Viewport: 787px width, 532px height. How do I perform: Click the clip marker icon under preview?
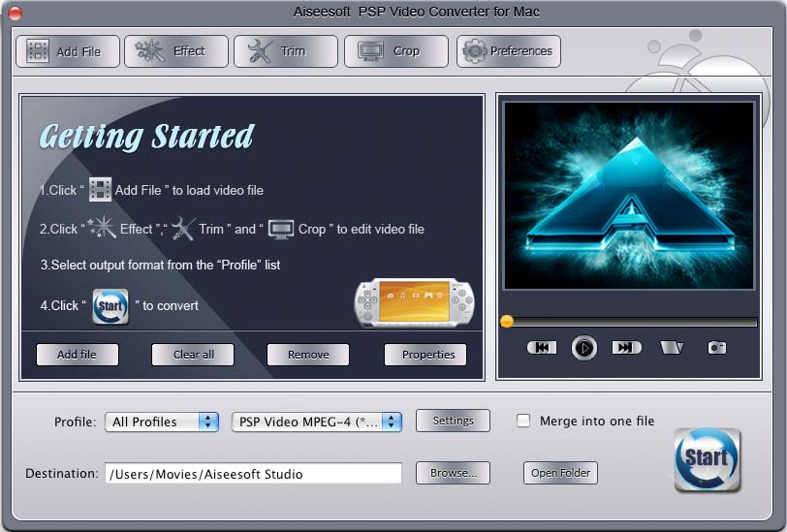(x=672, y=347)
